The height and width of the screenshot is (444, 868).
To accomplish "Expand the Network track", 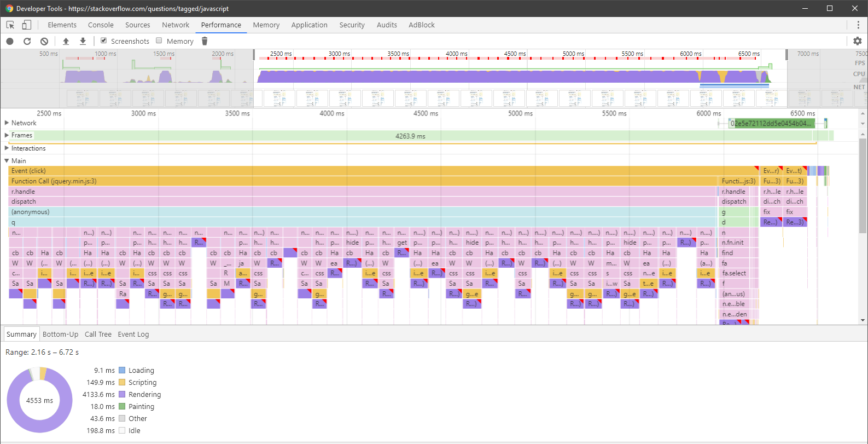I will (7, 123).
